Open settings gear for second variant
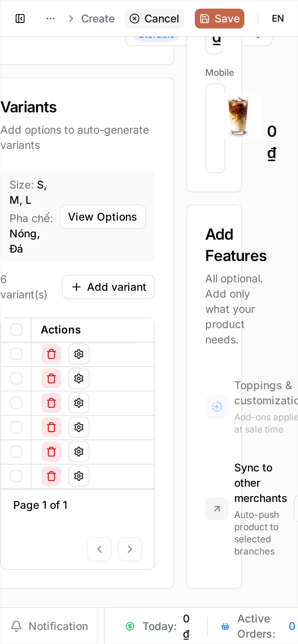Image resolution: width=298 pixels, height=644 pixels. [x=79, y=378]
